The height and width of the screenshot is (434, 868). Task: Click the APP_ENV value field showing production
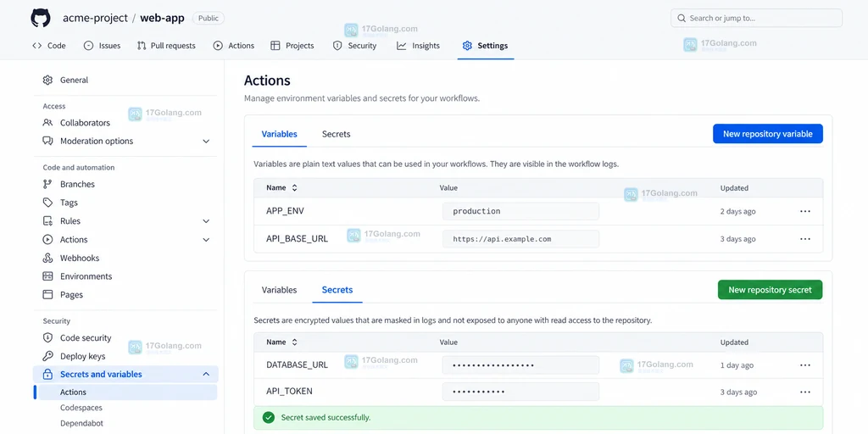[x=520, y=211]
